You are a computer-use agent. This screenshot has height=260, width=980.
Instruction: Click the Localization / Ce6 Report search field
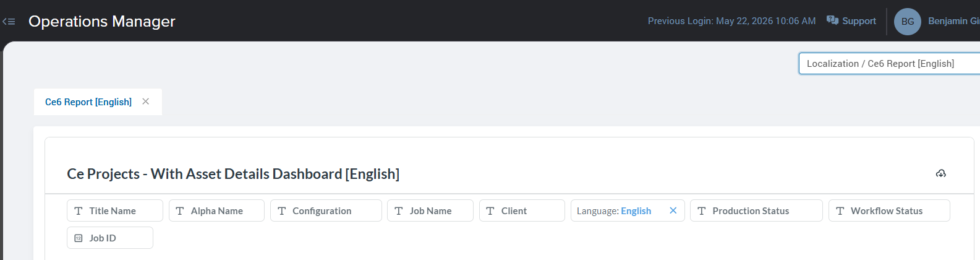pyautogui.click(x=889, y=64)
